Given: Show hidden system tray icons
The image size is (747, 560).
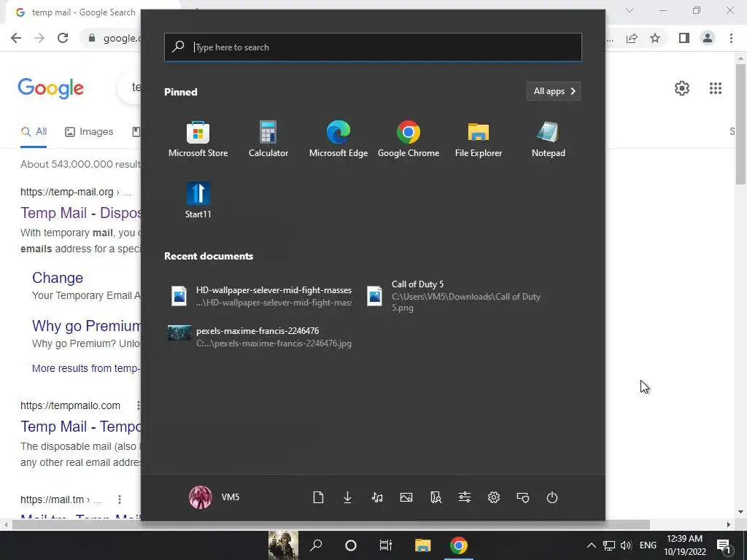Looking at the screenshot, I should (591, 545).
